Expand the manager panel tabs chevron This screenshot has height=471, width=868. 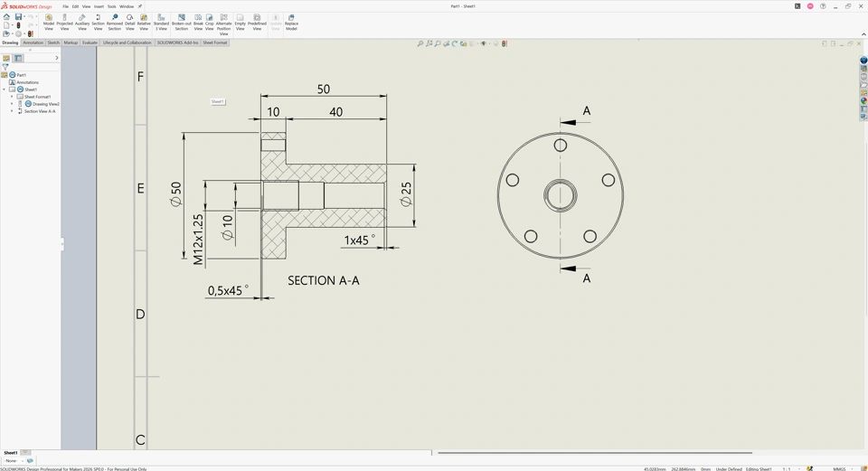[56, 58]
